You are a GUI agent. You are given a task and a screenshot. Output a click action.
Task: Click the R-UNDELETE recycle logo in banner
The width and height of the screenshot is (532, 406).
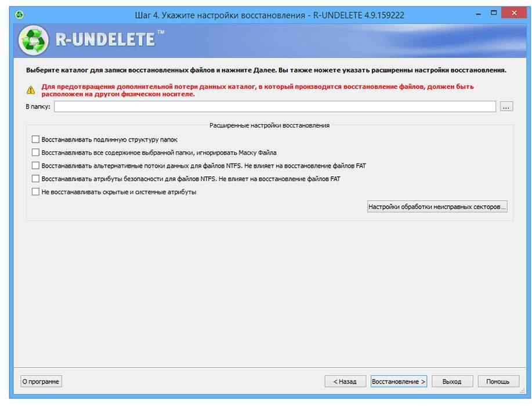pyautogui.click(x=33, y=40)
